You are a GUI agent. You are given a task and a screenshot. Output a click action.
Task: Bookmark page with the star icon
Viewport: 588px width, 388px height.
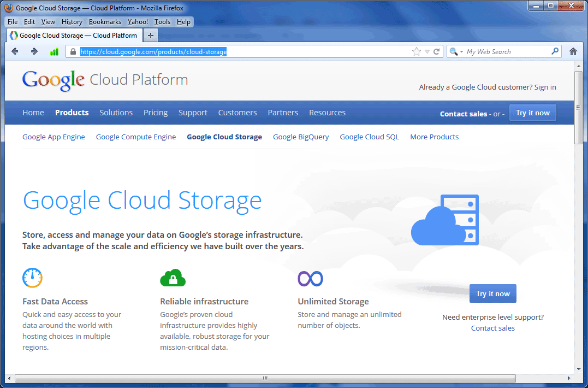(x=416, y=52)
